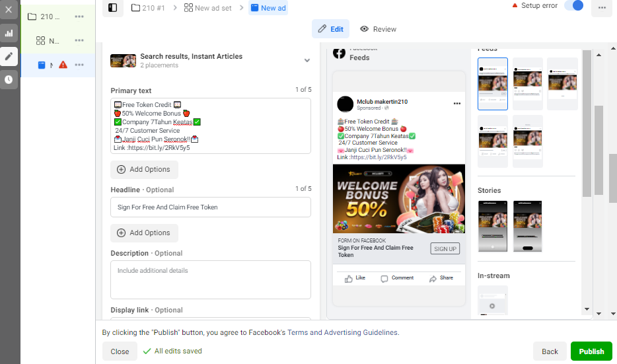Screen dimensions: 617x364
Task: Open the 210 #1 campaign breadcrumb
Action: tap(148, 8)
